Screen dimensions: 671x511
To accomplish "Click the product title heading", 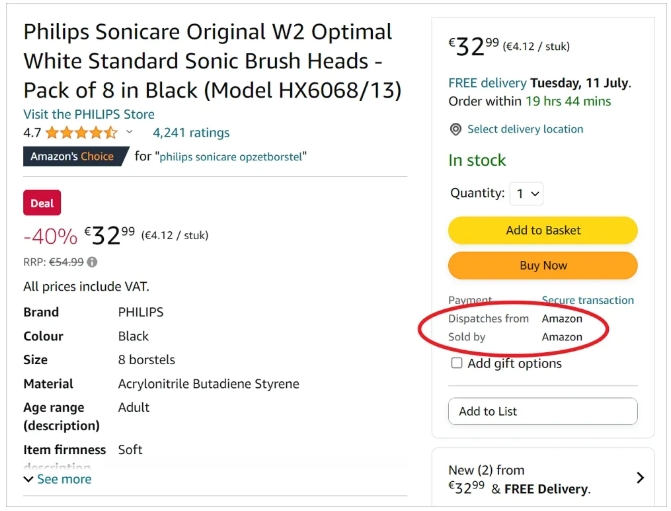I will 212,61.
